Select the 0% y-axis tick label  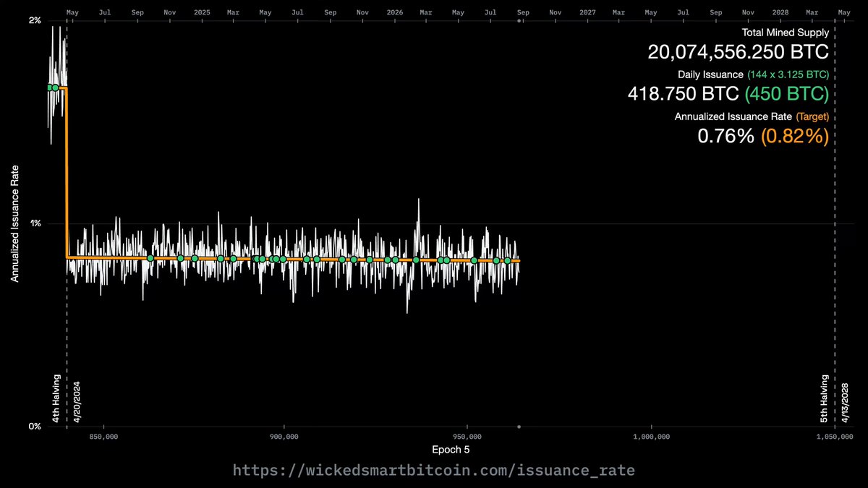click(35, 427)
